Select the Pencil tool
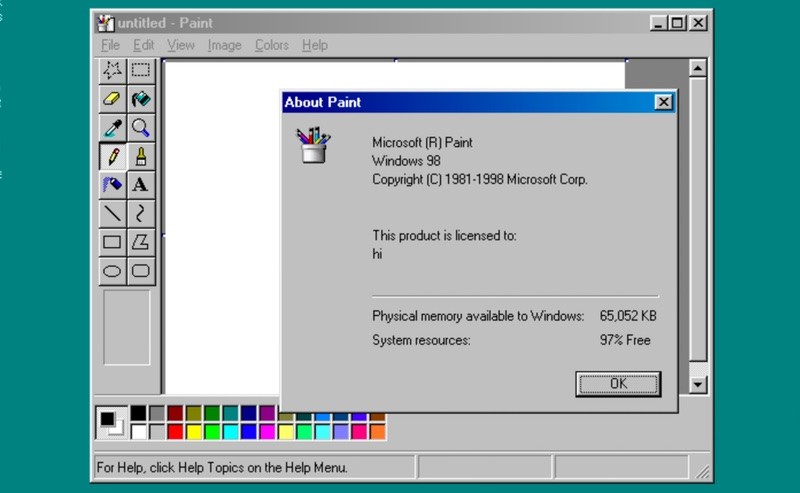Screen dimensions: 800x493 [x=112, y=156]
